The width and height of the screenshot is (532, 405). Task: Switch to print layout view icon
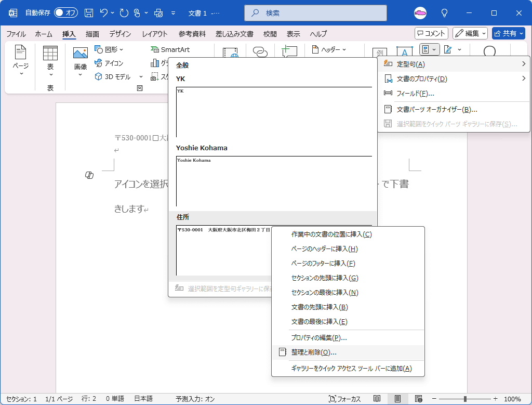click(397, 399)
